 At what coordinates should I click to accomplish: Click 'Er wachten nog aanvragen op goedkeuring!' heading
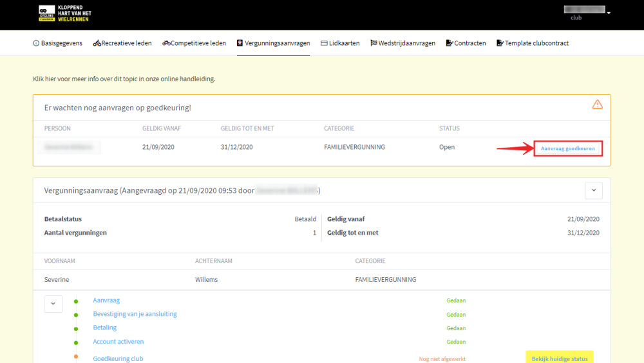117,108
